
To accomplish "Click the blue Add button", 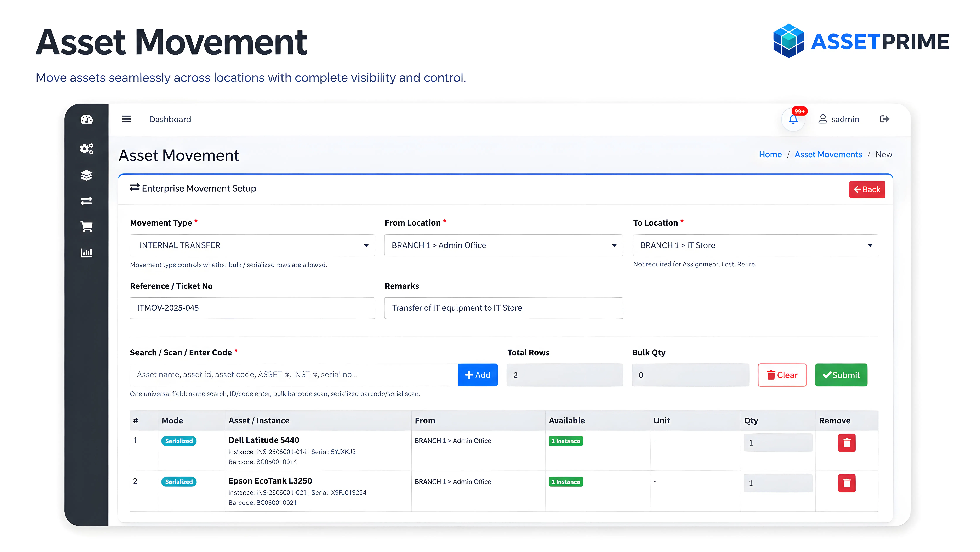I will click(478, 375).
